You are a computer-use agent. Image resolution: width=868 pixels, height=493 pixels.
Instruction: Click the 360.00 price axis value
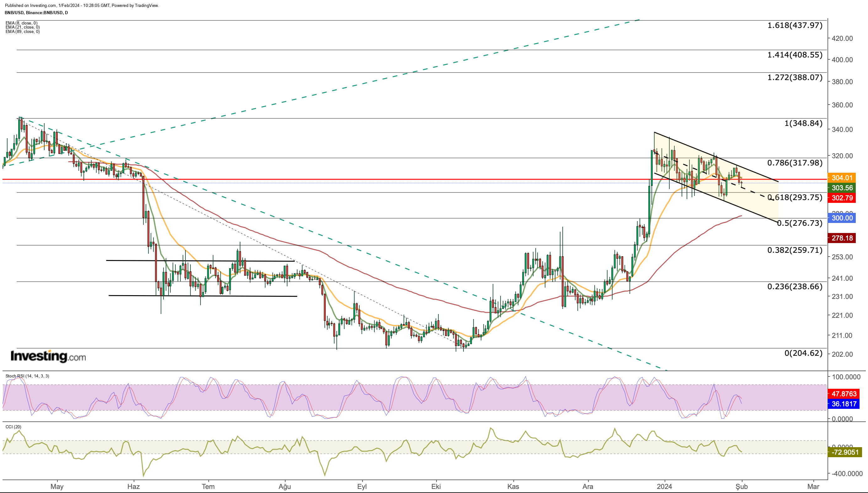pyautogui.click(x=842, y=105)
